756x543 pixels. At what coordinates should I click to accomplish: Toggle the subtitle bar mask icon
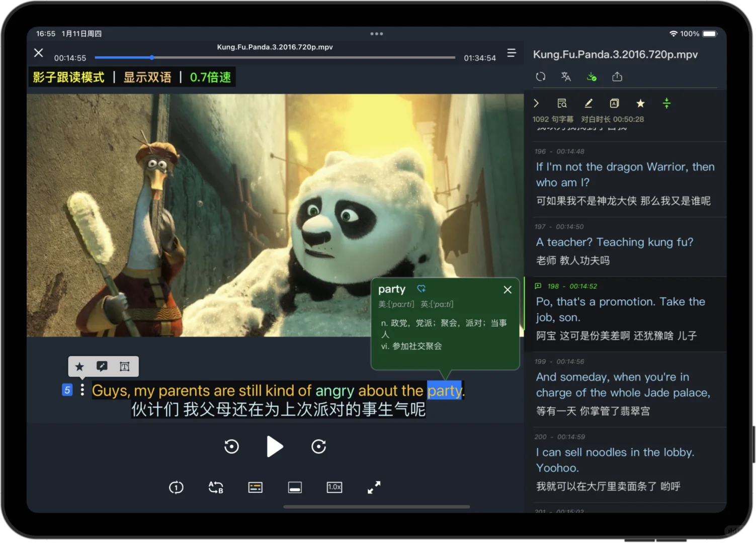[295, 487]
